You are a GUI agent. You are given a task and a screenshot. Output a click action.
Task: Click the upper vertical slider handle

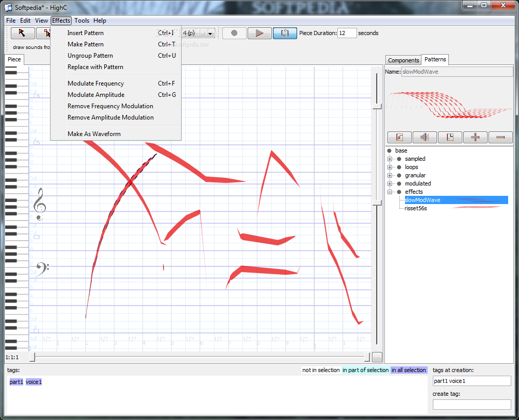point(377,106)
